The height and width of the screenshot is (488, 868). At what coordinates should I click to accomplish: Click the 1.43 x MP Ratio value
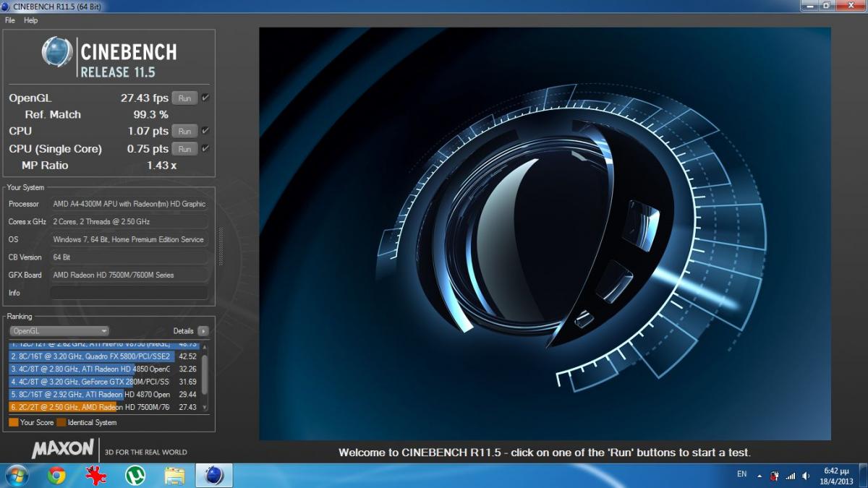(162, 166)
